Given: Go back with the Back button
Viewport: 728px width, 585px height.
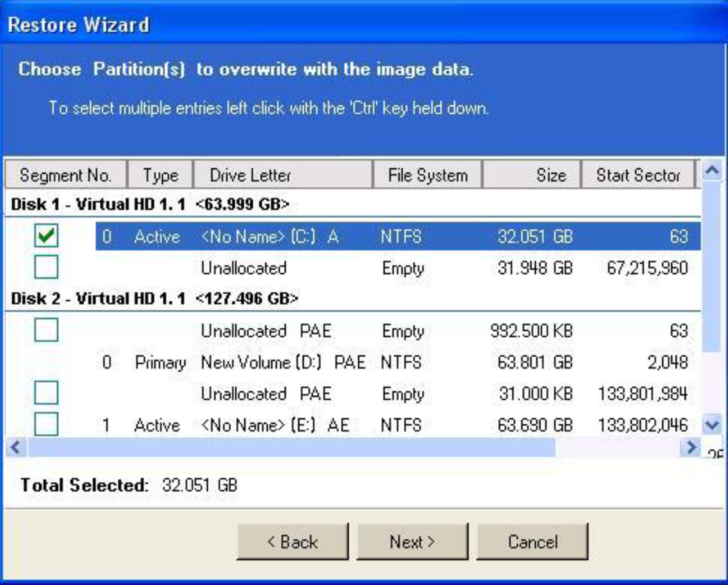Looking at the screenshot, I should 293,542.
